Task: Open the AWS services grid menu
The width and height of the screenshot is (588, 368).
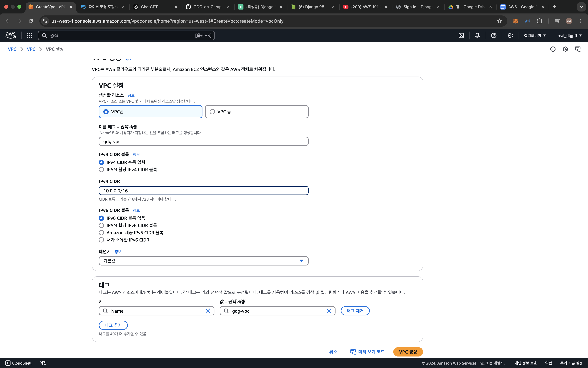Action: click(29, 35)
